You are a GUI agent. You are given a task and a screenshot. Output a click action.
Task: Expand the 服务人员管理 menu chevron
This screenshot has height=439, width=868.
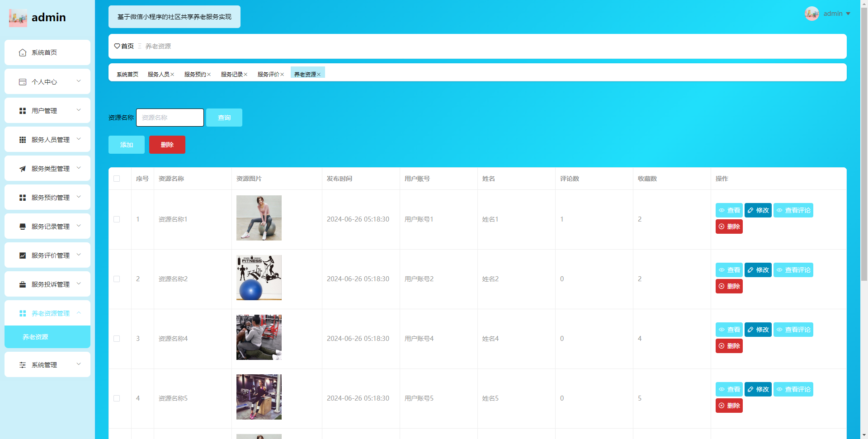click(79, 139)
